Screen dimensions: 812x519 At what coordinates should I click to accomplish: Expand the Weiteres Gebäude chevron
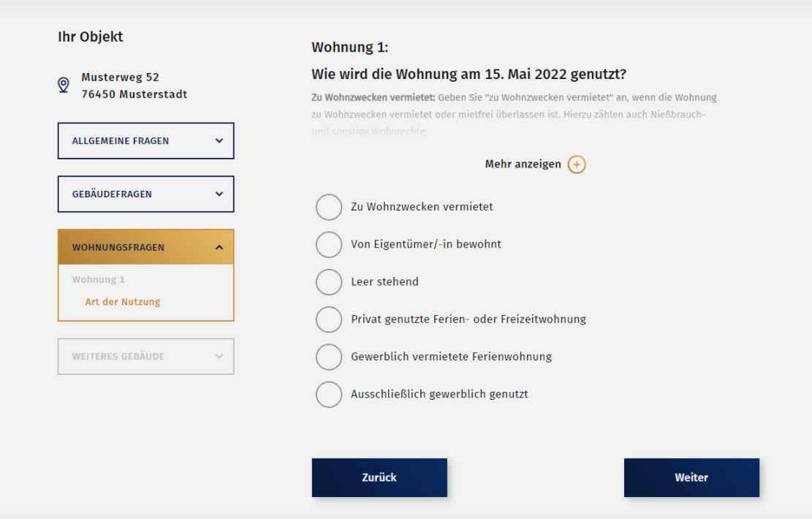(x=219, y=357)
